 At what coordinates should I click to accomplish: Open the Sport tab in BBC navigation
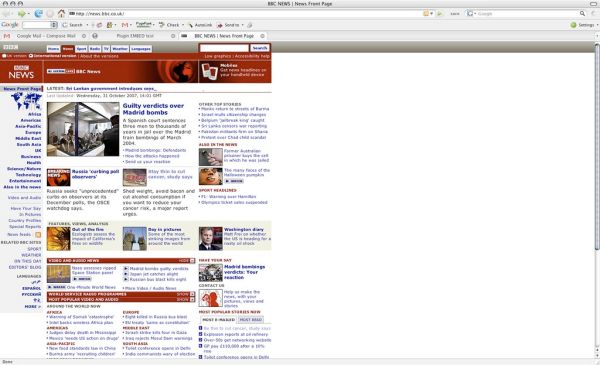pyautogui.click(x=81, y=49)
